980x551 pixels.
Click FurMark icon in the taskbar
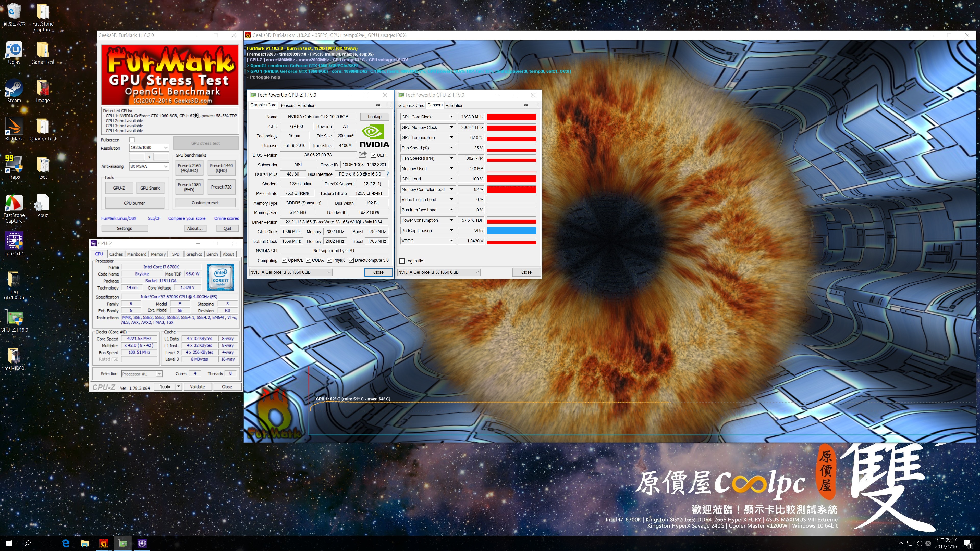(103, 543)
